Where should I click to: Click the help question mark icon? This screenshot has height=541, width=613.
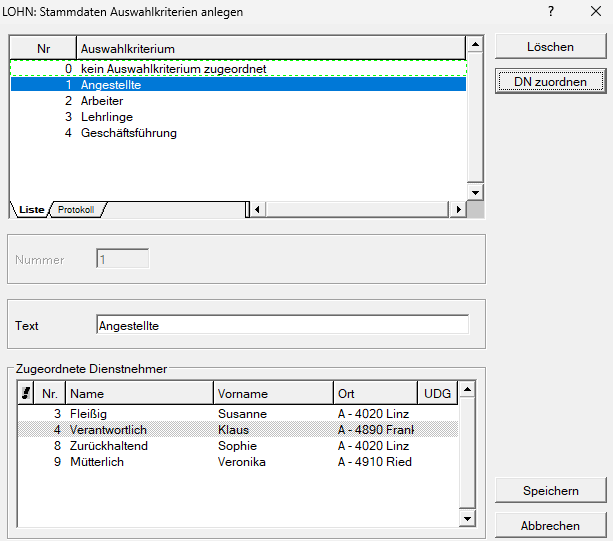(550, 11)
